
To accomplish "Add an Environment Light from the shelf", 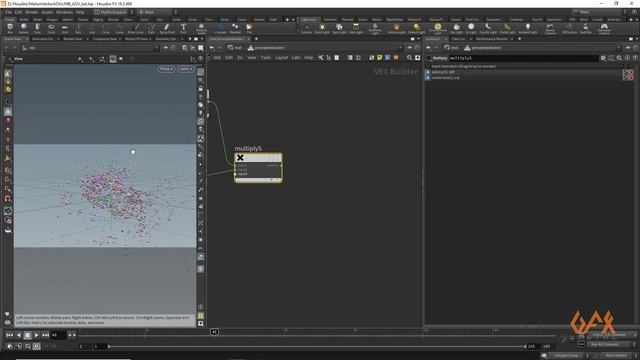I will point(438,28).
